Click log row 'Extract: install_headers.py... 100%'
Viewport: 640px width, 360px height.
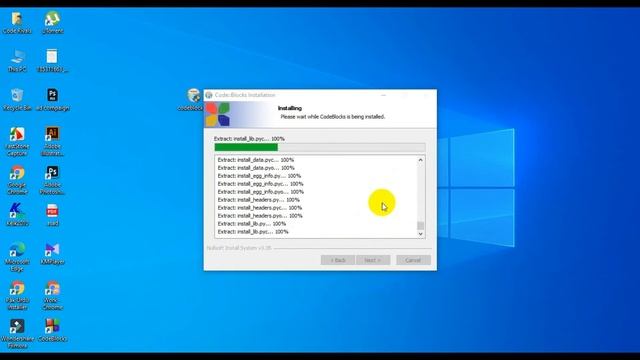(258, 200)
